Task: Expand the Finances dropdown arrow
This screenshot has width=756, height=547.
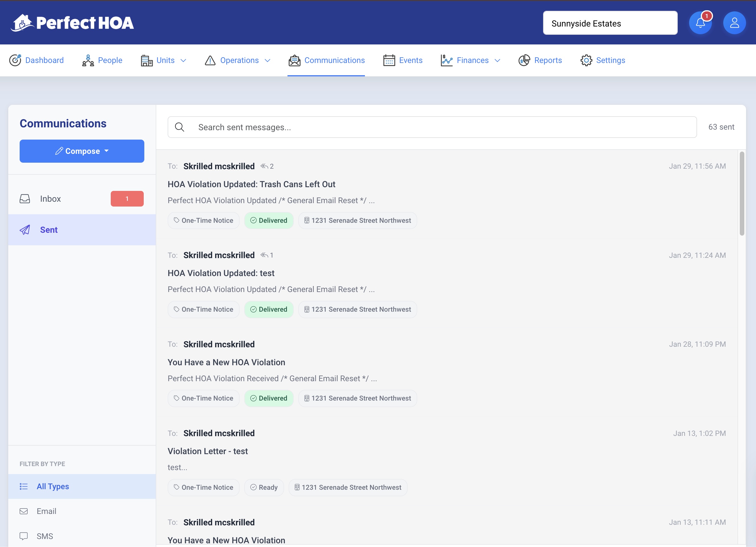Action: 497,60
